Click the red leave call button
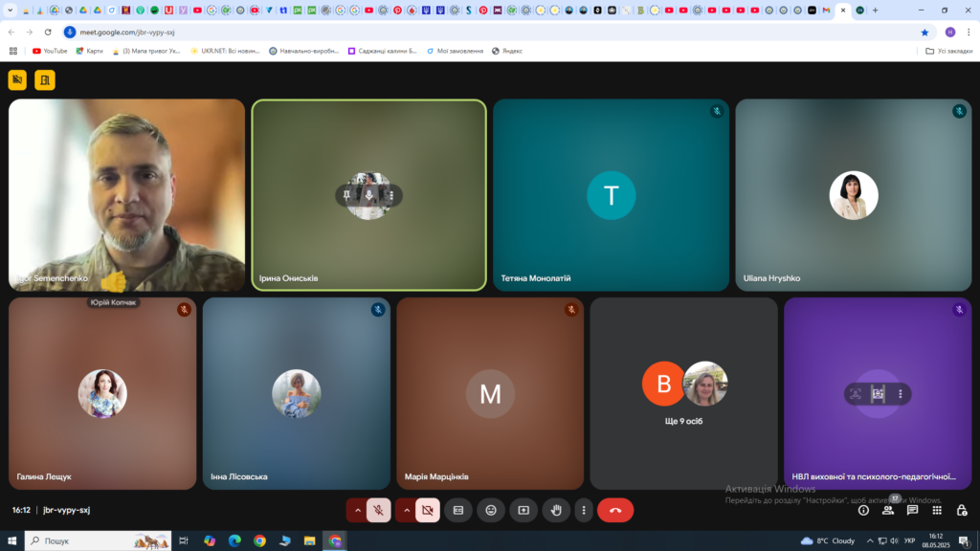The image size is (980, 551). pos(615,511)
